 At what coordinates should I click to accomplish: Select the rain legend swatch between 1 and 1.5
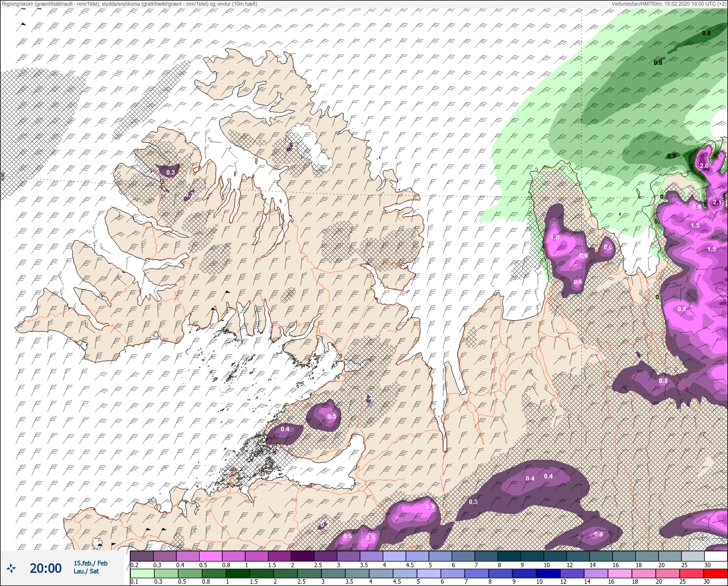[238, 573]
